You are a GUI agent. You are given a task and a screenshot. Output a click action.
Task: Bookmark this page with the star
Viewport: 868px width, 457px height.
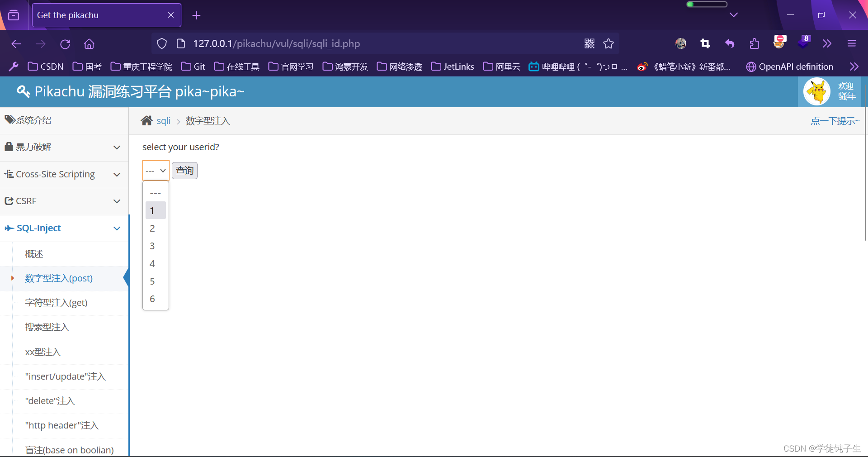(x=609, y=43)
